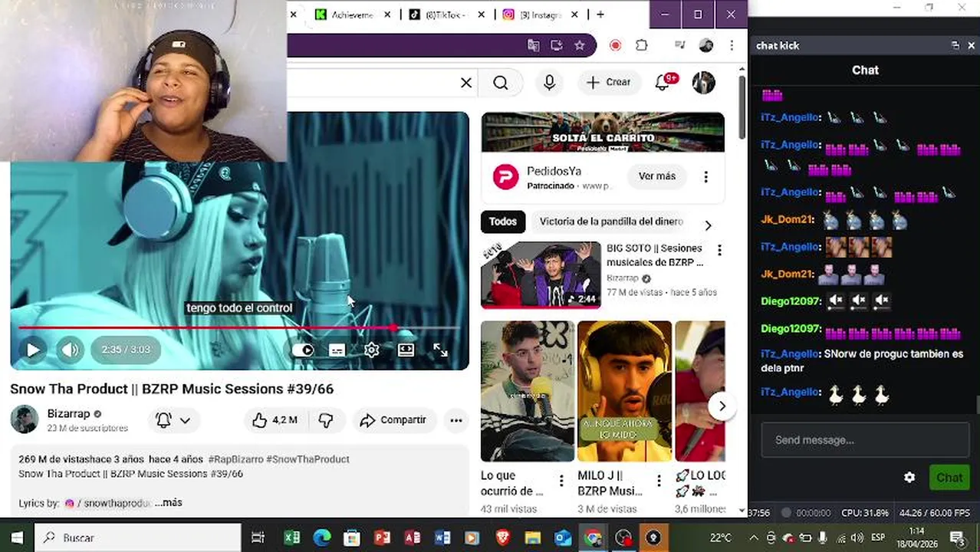Open the browser three-dot menu
Viewport: 980px width, 552px height.
click(732, 46)
